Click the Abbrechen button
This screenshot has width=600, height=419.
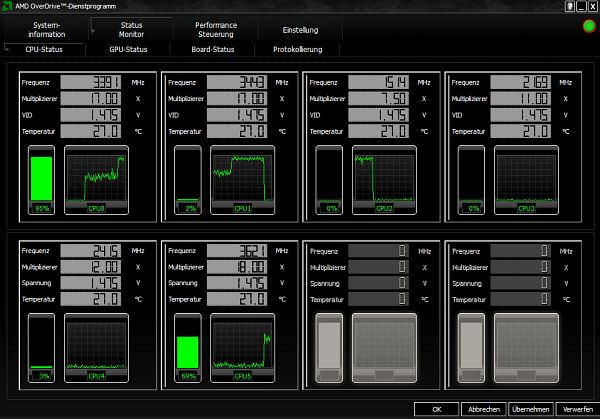coord(484,409)
